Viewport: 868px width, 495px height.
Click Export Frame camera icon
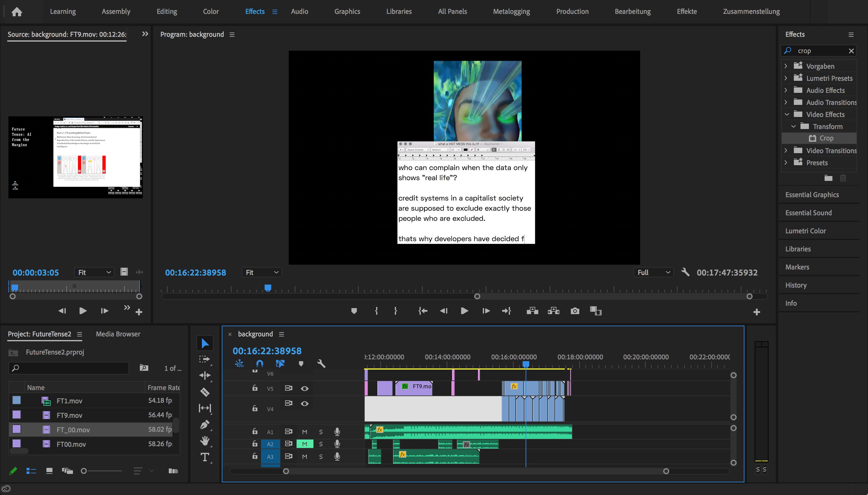pyautogui.click(x=575, y=311)
